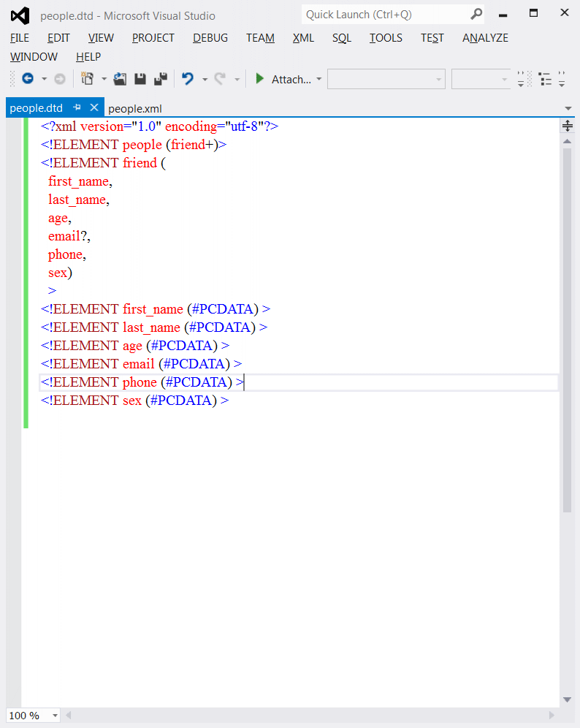Undo the last edit with undo arrow
Image resolution: width=580 pixels, height=728 pixels.
[188, 78]
